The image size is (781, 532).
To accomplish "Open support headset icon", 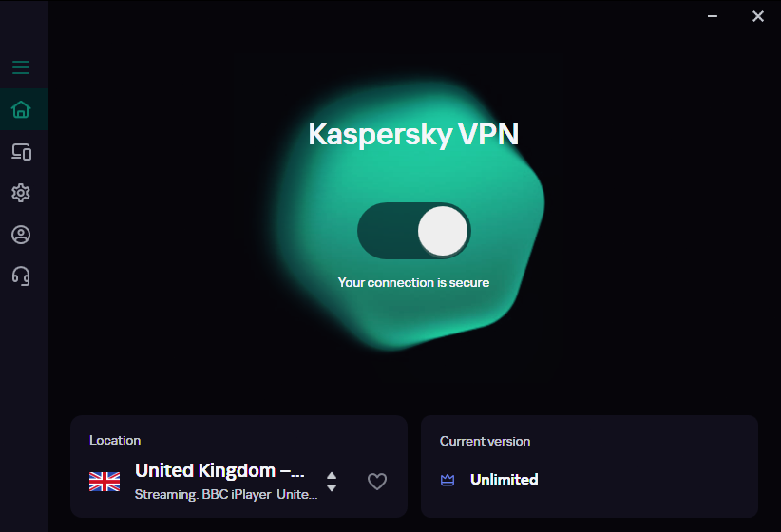I will (21, 275).
